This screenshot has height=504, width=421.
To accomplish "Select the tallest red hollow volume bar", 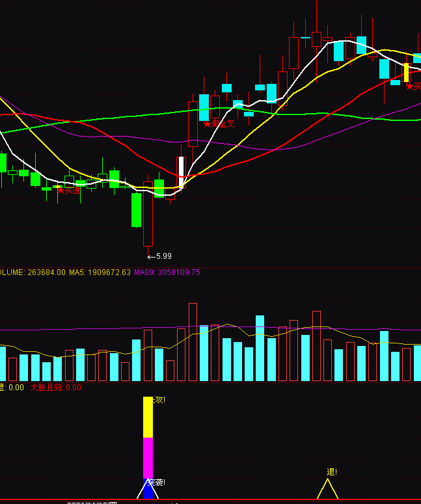I will [193, 341].
